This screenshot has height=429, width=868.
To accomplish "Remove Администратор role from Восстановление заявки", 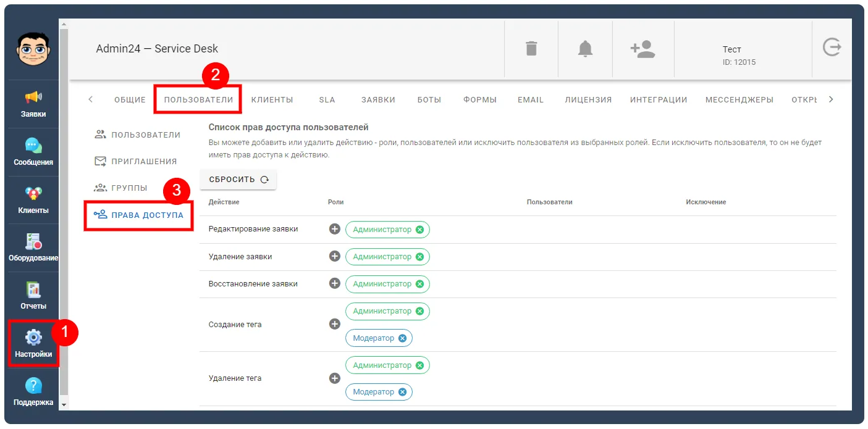I will click(x=420, y=284).
